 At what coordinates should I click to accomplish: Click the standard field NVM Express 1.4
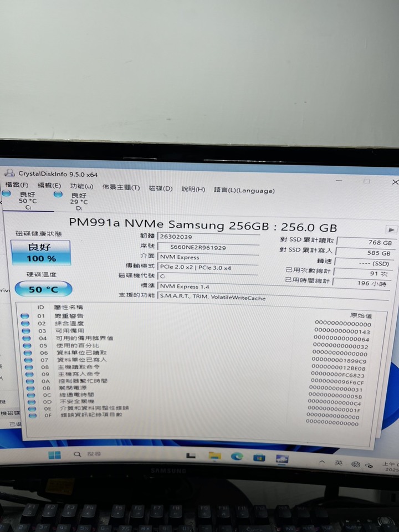tap(273, 287)
